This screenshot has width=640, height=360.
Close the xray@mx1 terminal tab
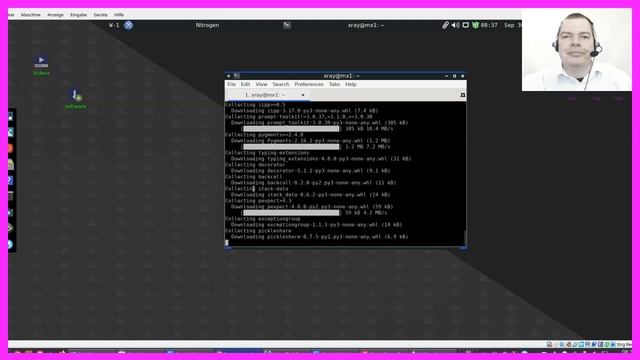303,95
